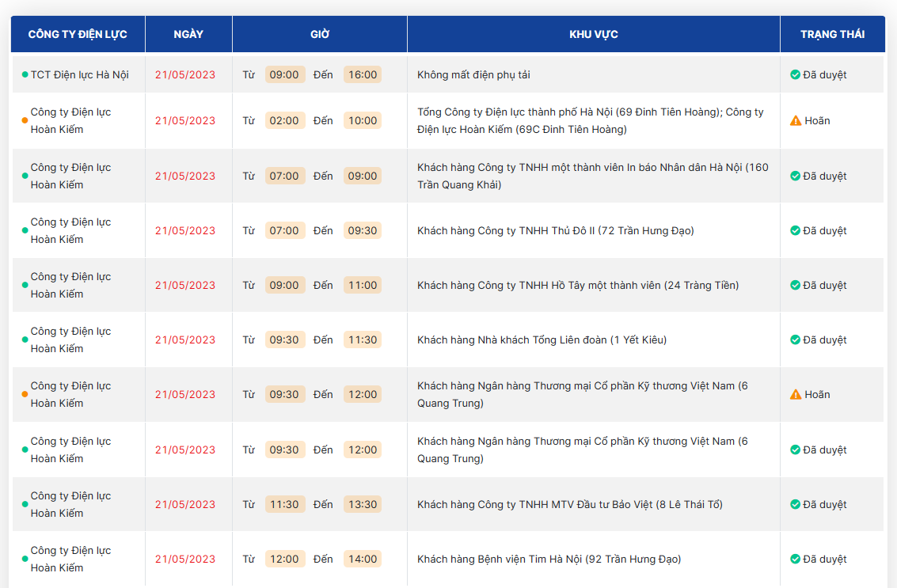Click the date in the Bệnh viện Tim Hà Nội row
Screen dimensions: 897x588
185,559
